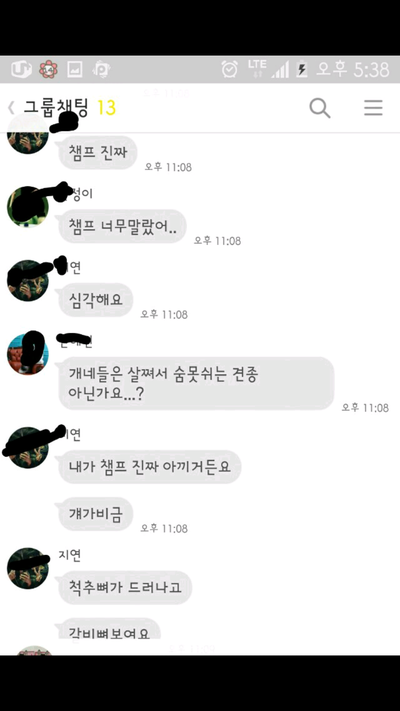Open search in the group chat
Image resolution: width=400 pixels, height=711 pixels.
point(320,108)
